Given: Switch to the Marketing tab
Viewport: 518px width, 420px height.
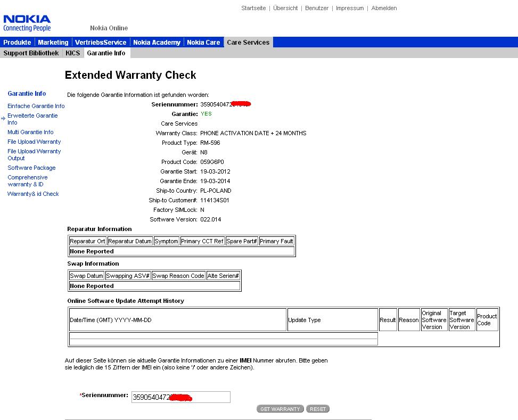Looking at the screenshot, I should click(53, 42).
